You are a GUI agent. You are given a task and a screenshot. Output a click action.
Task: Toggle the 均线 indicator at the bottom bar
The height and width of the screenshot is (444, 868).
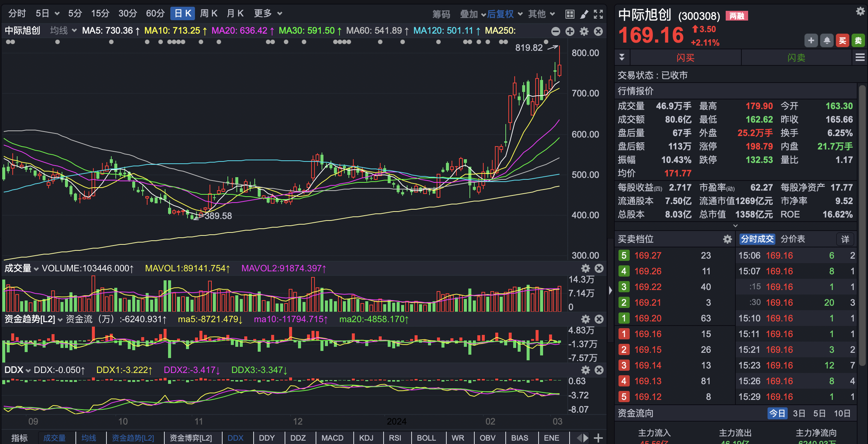pyautogui.click(x=89, y=438)
